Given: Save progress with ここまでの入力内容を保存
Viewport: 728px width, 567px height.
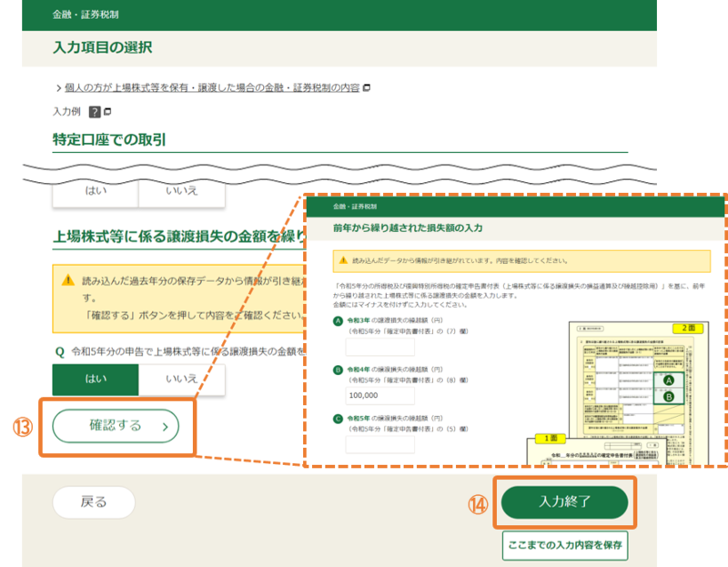Looking at the screenshot, I should coord(564,545).
